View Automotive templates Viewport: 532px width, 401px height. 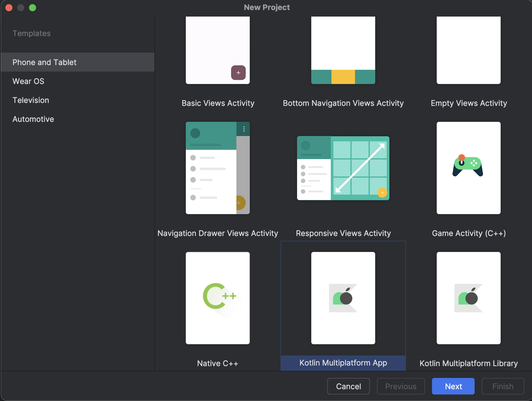tap(33, 119)
